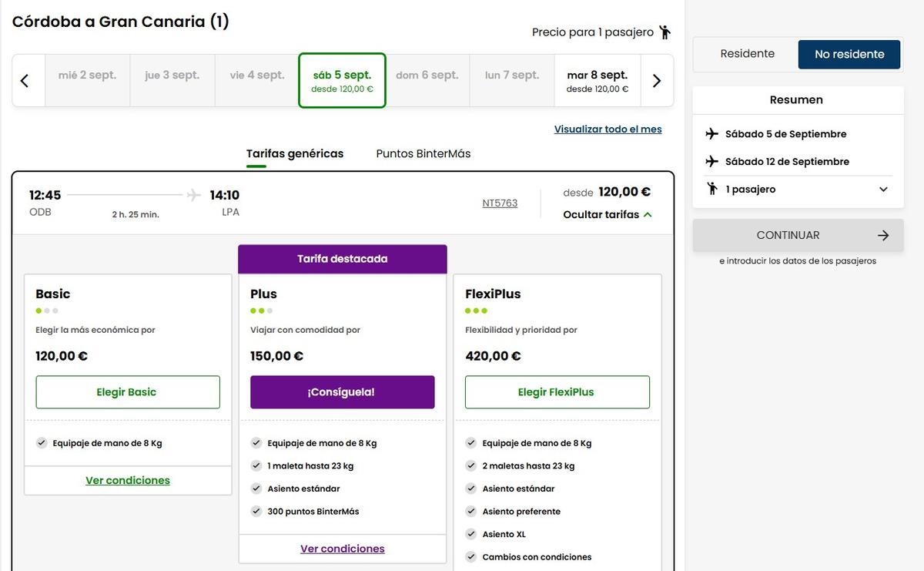This screenshot has width=924, height=571.
Task: Click checkmark icon beside Asiento XL
Action: pyautogui.click(x=471, y=534)
